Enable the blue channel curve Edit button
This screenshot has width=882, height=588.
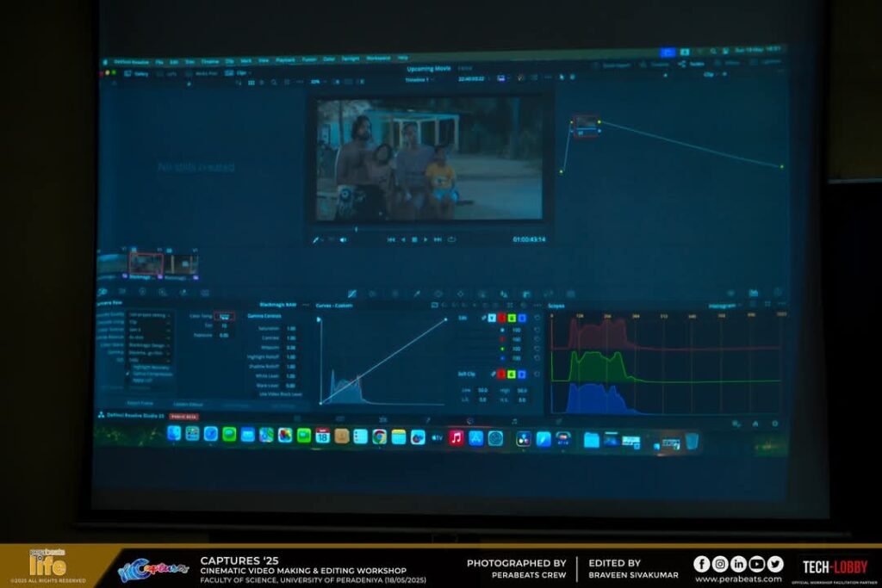[522, 318]
